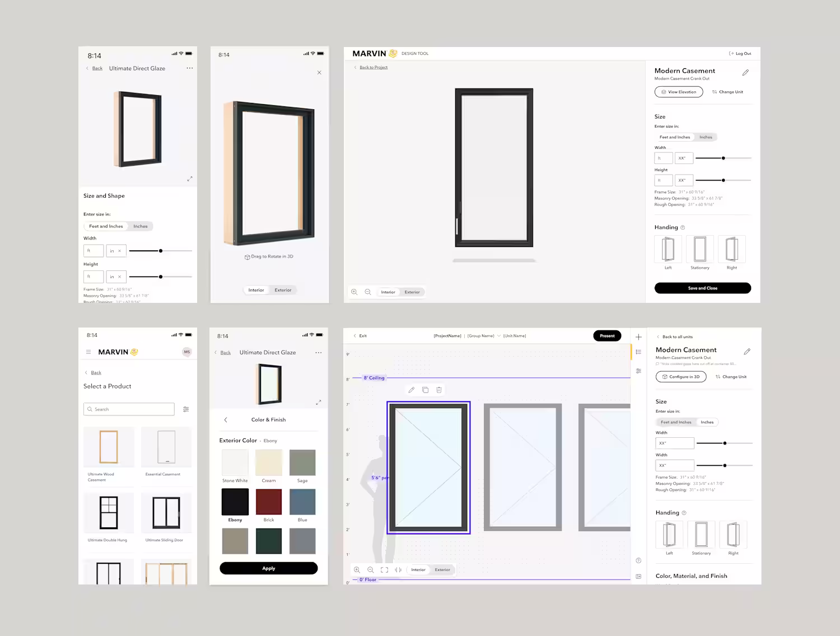Click the Height slider handle in Save and Close panel

(x=724, y=180)
